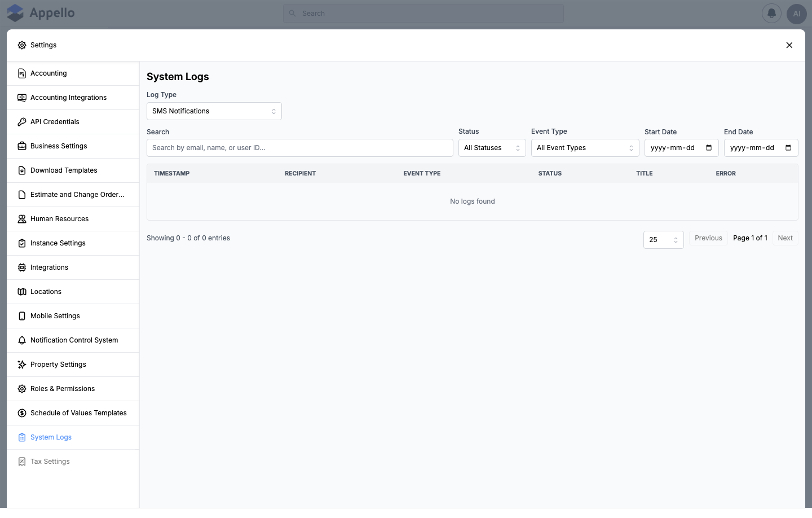
Task: Click the API Credentials key icon
Action: [22, 122]
